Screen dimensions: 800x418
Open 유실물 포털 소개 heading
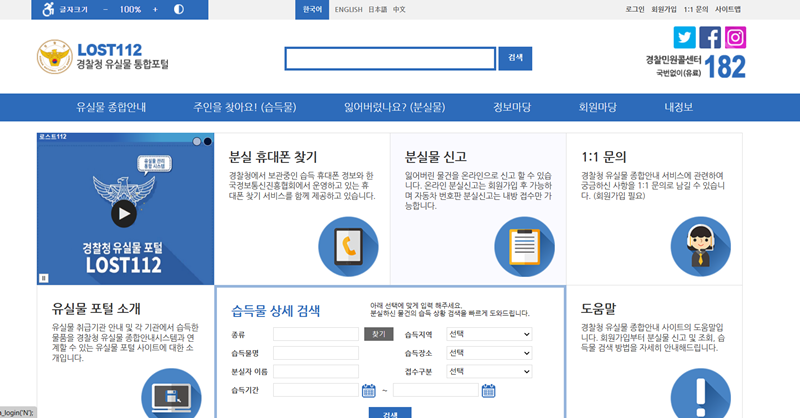tap(96, 308)
